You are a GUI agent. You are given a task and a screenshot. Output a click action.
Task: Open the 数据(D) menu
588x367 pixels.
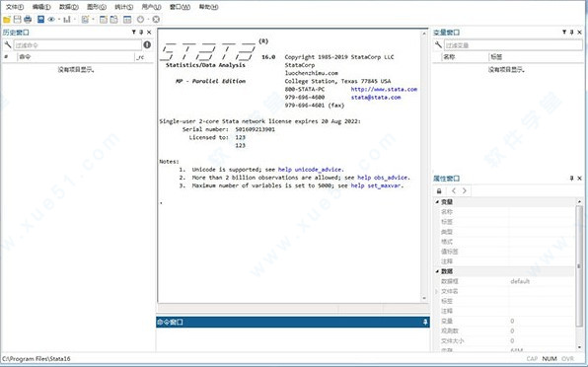69,7
